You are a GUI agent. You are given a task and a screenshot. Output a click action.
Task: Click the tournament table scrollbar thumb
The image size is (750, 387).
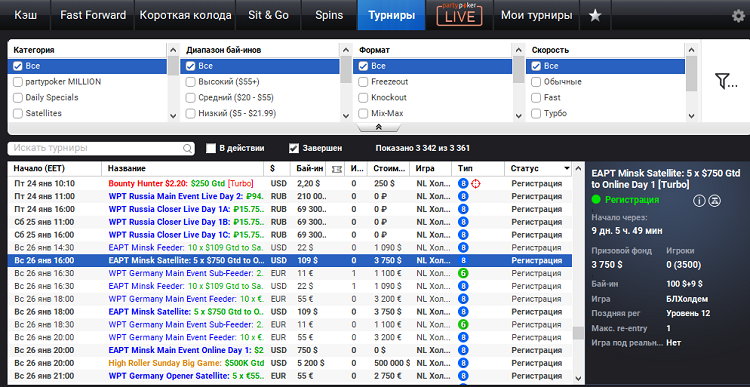[579, 333]
